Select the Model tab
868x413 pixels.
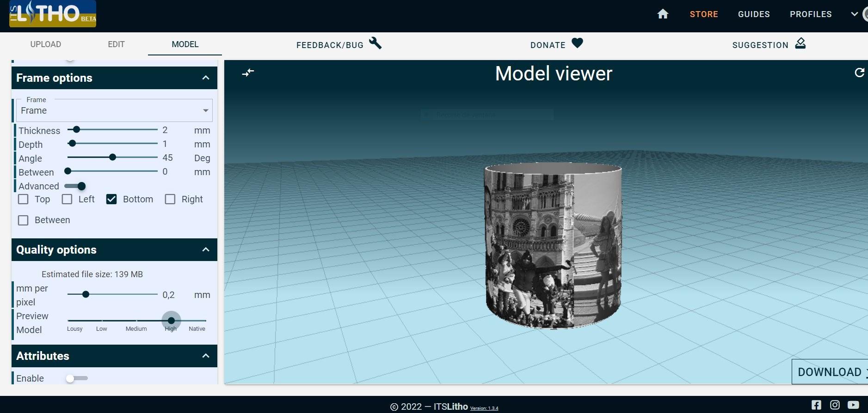click(185, 44)
